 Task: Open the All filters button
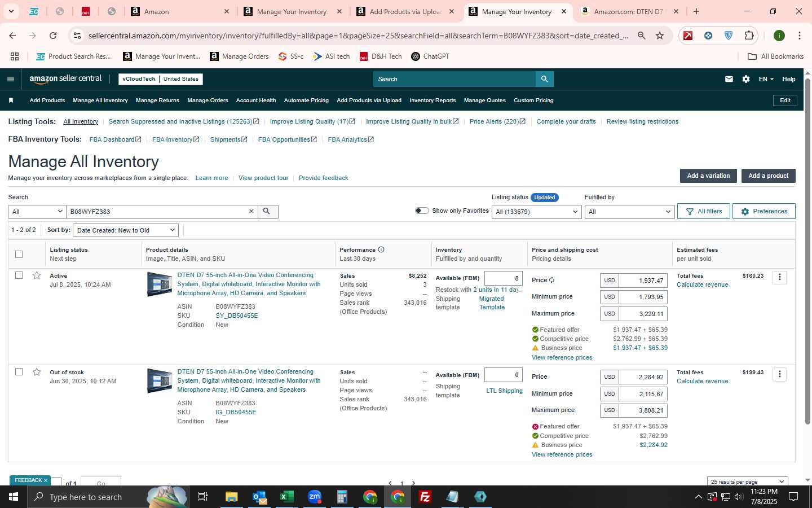704,211
